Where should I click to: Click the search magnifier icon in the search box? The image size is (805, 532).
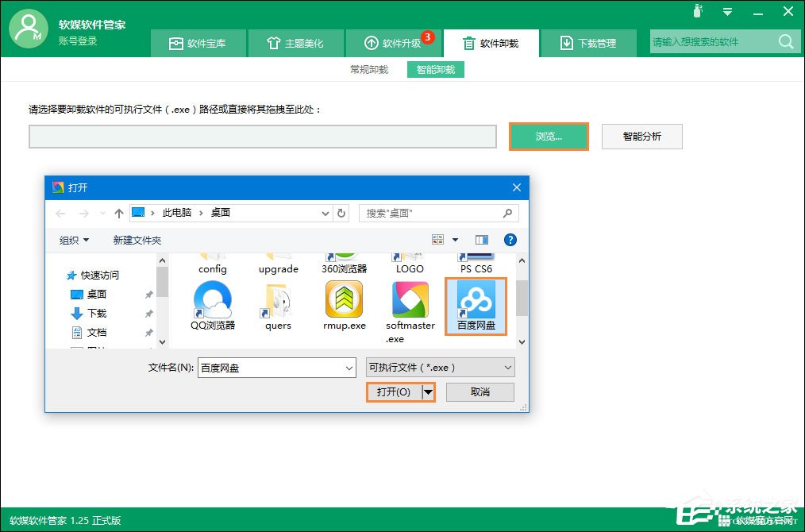pyautogui.click(x=785, y=41)
